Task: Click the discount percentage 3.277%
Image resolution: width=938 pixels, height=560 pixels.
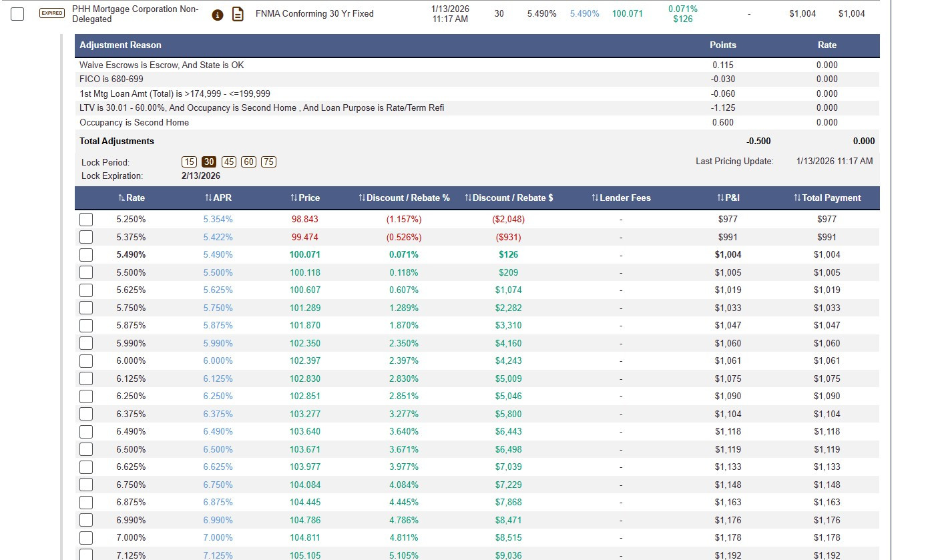Action: [x=404, y=414]
